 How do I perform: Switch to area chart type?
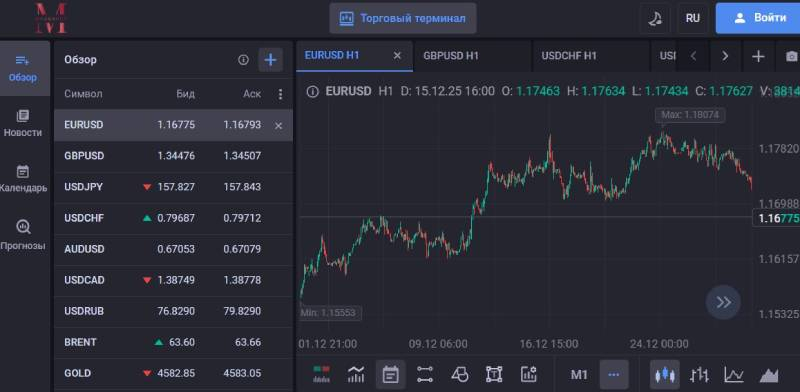769,375
